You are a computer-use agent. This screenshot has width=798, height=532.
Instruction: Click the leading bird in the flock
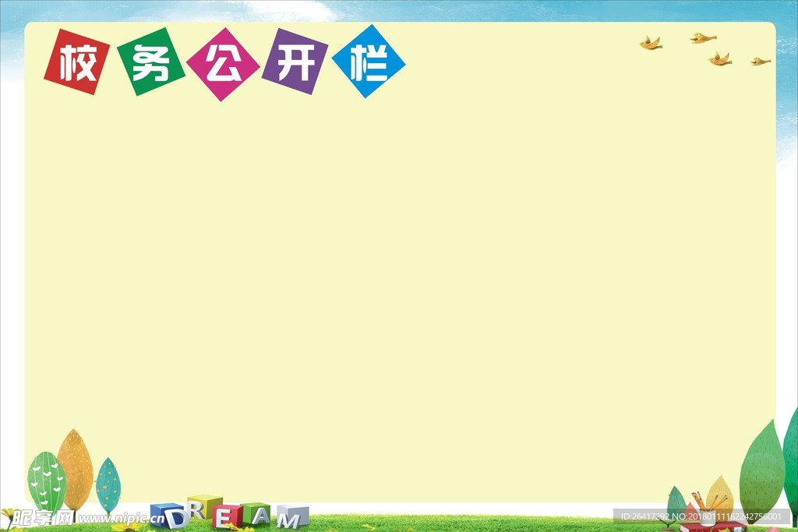pos(649,44)
